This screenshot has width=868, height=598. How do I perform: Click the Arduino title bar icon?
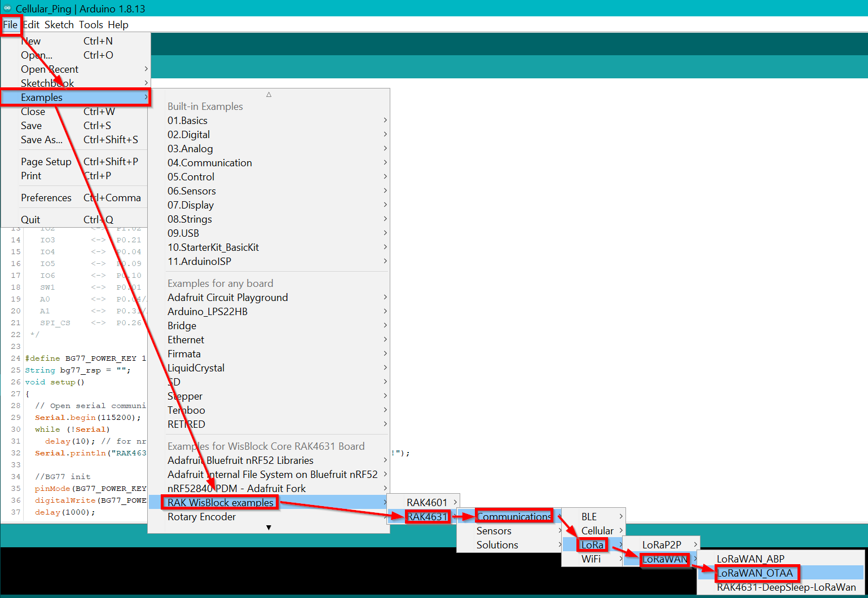(x=7, y=8)
